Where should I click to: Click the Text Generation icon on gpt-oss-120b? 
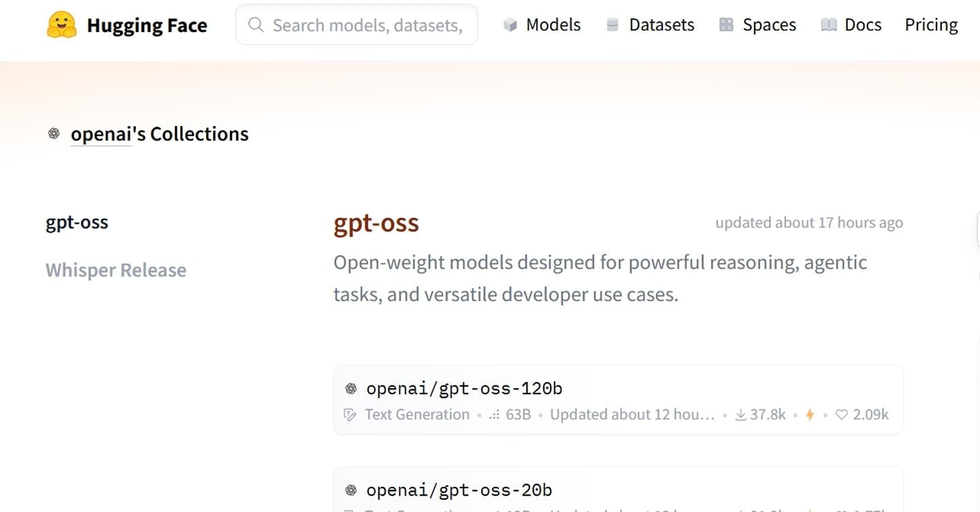pos(350,415)
